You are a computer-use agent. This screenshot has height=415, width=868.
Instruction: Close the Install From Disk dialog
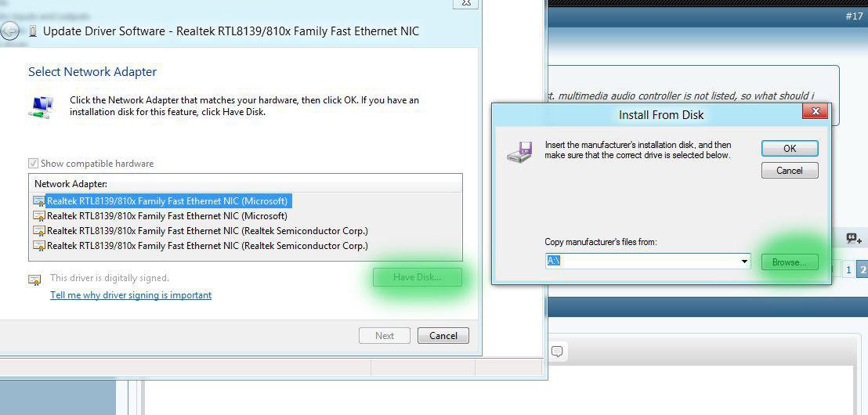[815, 111]
